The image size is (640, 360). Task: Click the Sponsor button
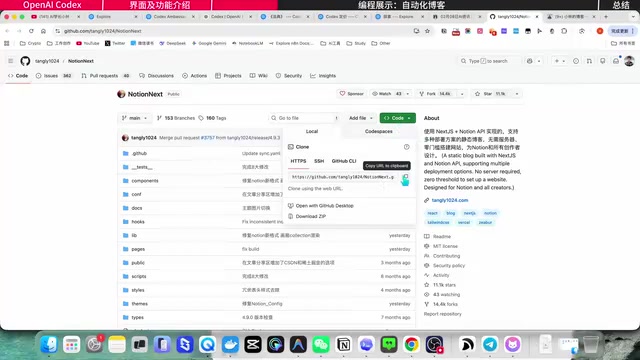351,94
